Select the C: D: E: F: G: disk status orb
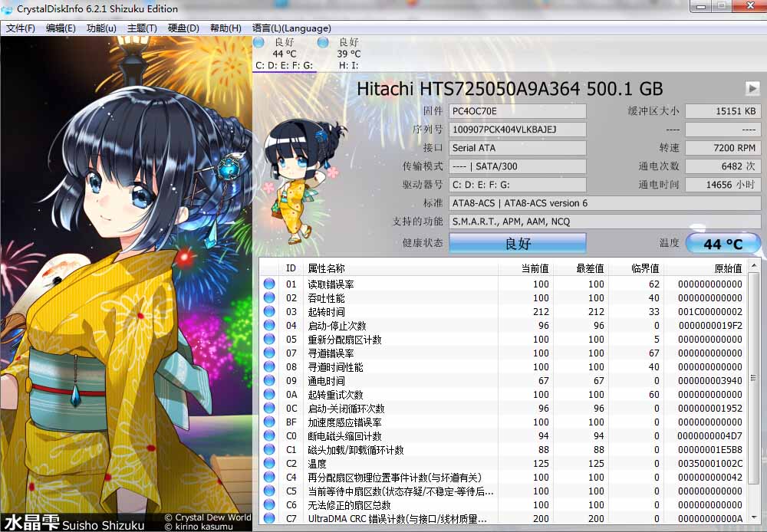The height and width of the screenshot is (532, 767). pyautogui.click(x=259, y=42)
